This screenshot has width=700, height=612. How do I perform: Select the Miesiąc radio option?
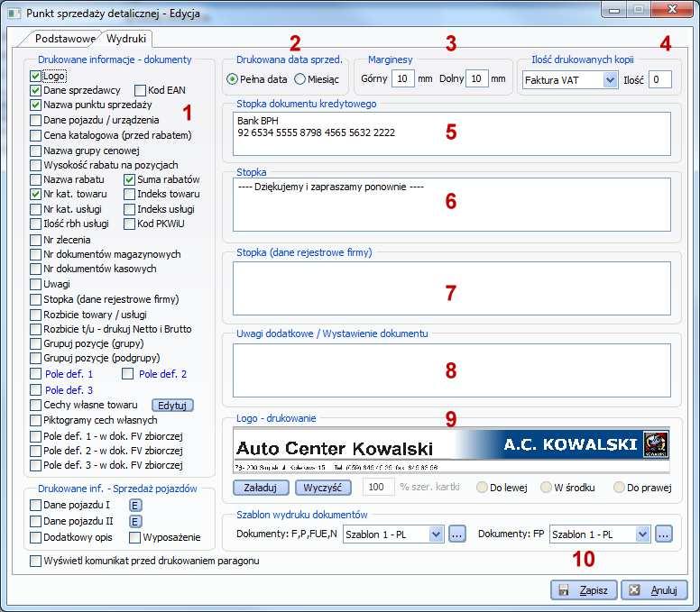[x=300, y=79]
